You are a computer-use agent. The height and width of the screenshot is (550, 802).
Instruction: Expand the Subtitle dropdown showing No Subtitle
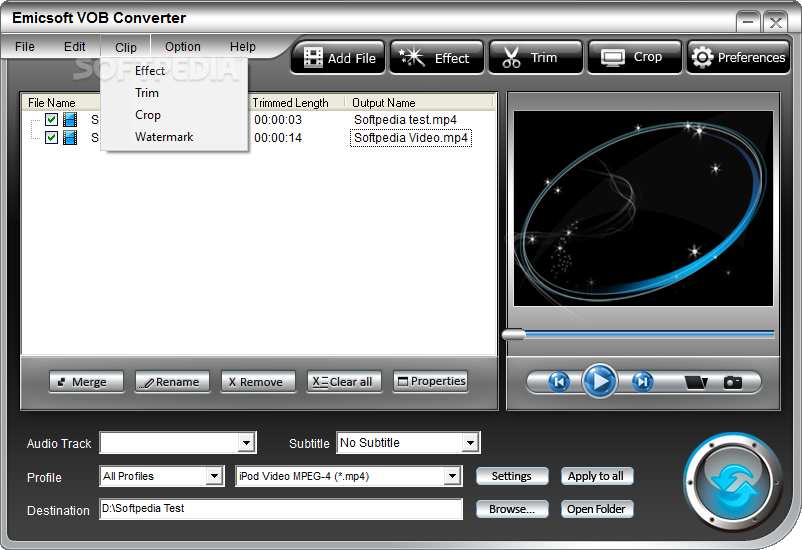[x=470, y=443]
